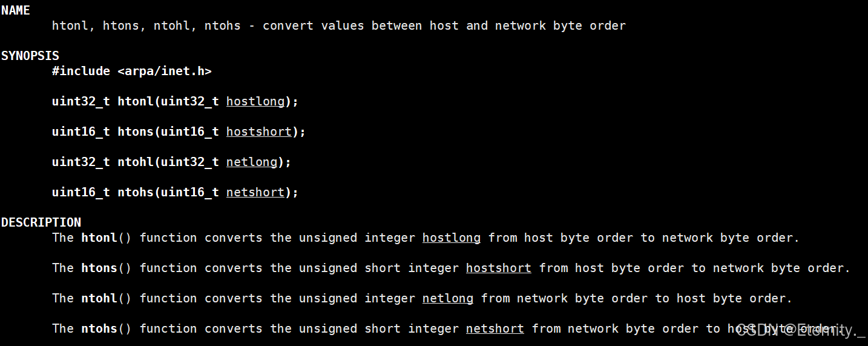Click underlined hostshort in the description

499,268
